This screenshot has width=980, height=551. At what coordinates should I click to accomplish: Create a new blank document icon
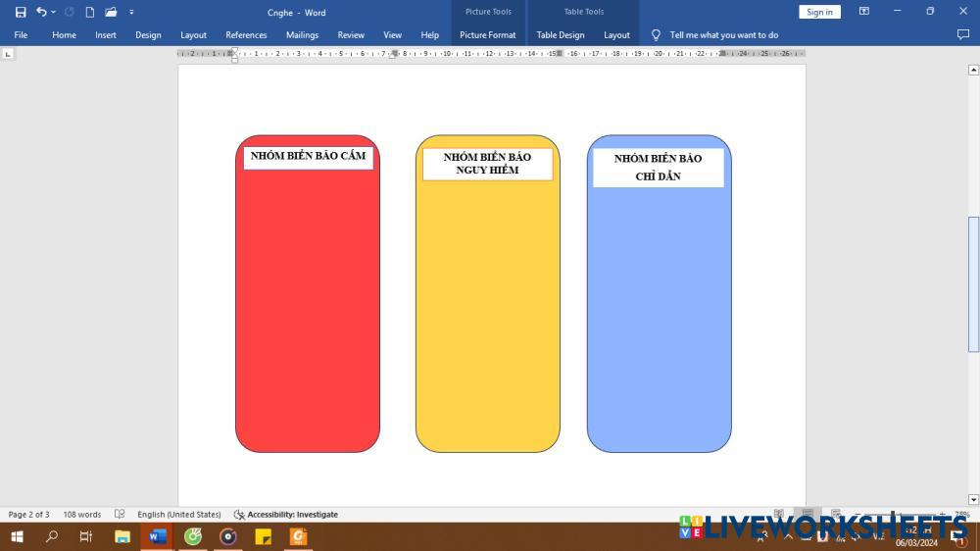pyautogui.click(x=90, y=12)
